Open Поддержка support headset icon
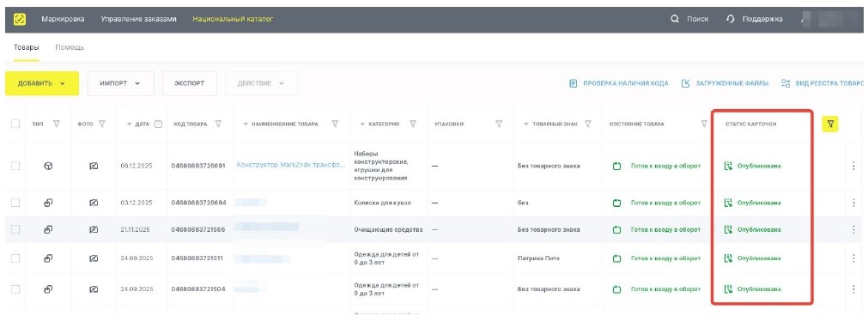Image resolution: width=868 pixels, height=316 pixels. (x=730, y=20)
